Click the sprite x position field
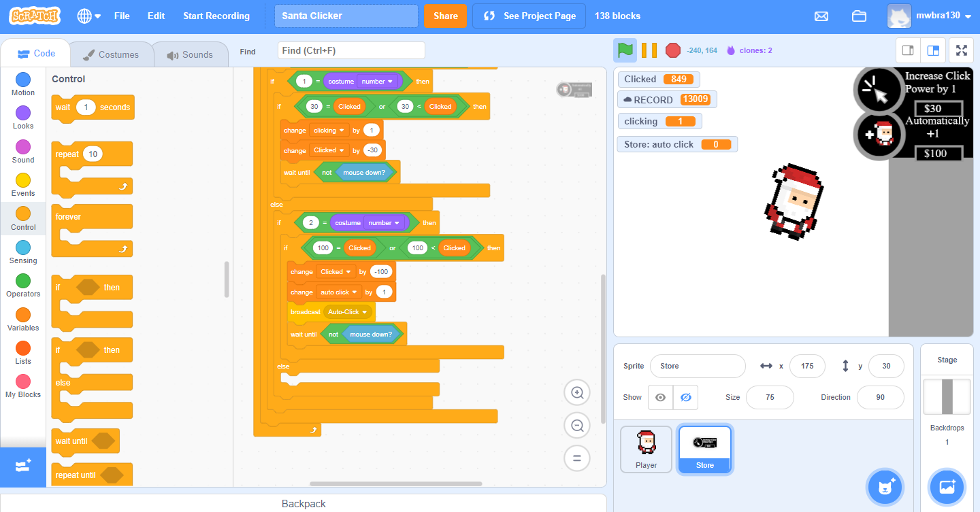This screenshot has width=980, height=512. 807,366
